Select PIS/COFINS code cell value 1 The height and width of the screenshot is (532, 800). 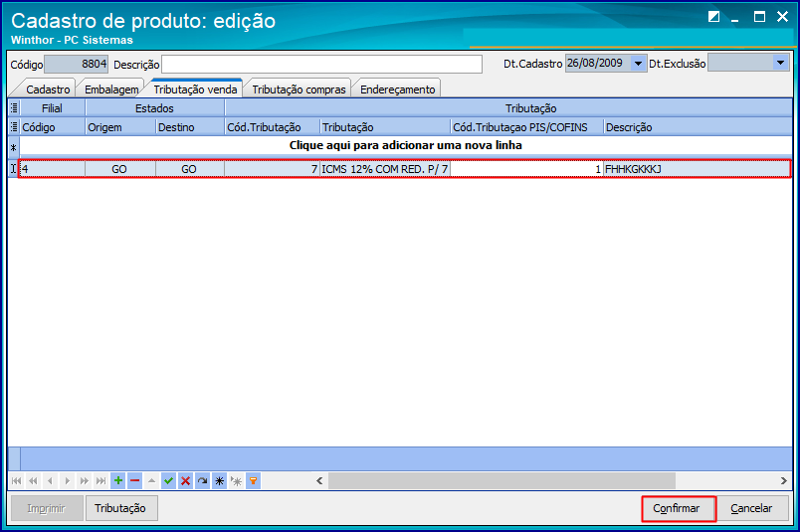coord(526,169)
